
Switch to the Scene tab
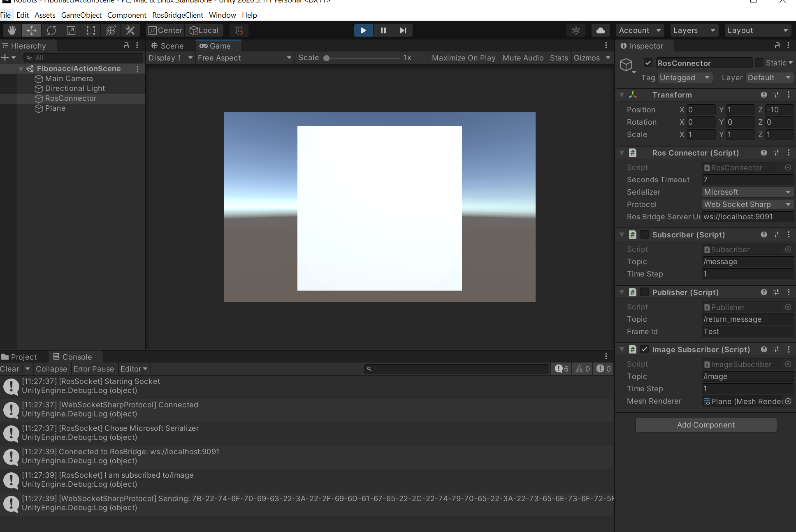pos(169,46)
